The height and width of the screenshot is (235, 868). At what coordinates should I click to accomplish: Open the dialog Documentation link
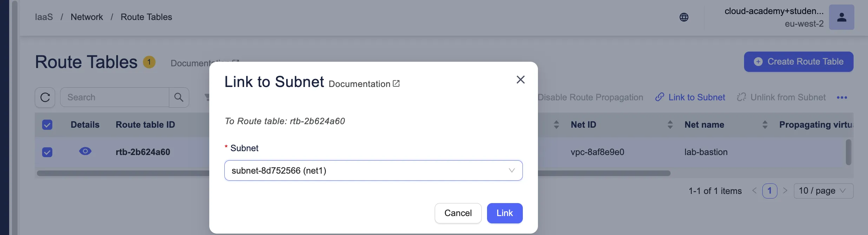click(x=364, y=84)
